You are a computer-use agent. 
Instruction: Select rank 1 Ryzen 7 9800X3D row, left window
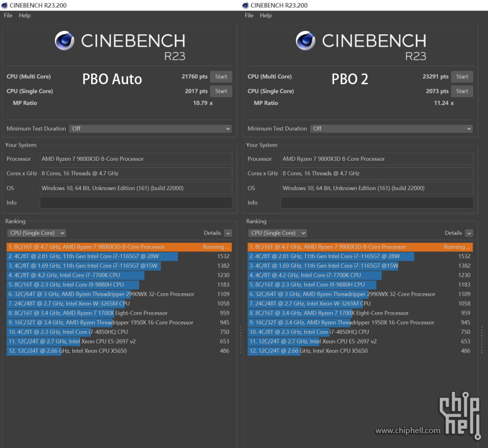(119, 247)
